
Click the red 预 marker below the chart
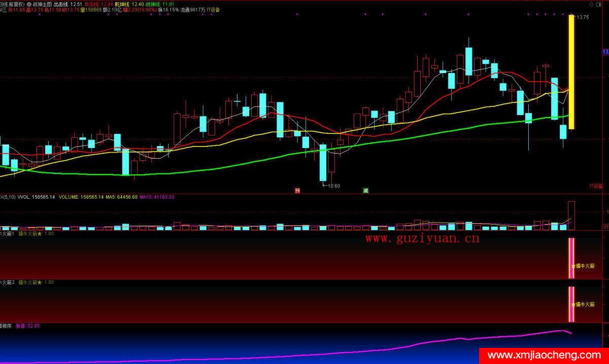[297, 191]
